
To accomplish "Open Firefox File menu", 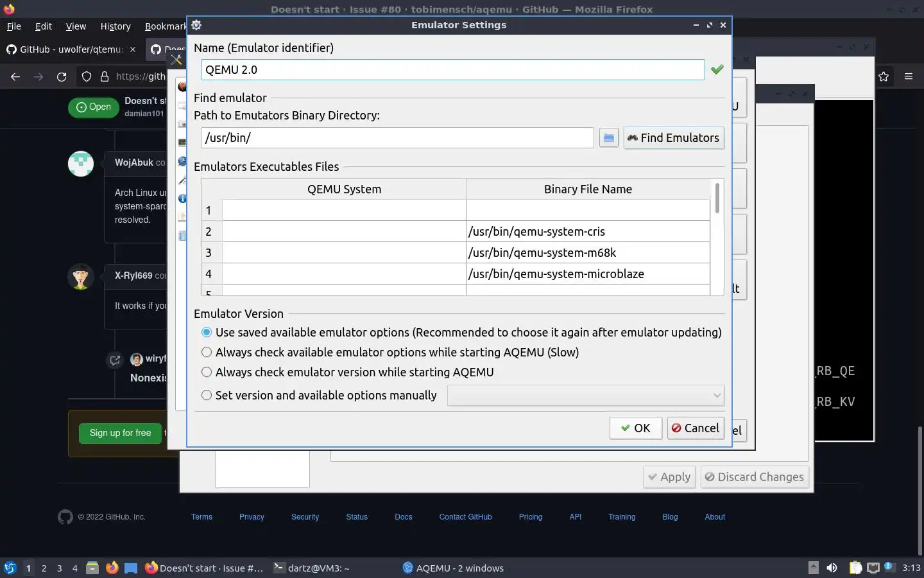I will pos(14,26).
